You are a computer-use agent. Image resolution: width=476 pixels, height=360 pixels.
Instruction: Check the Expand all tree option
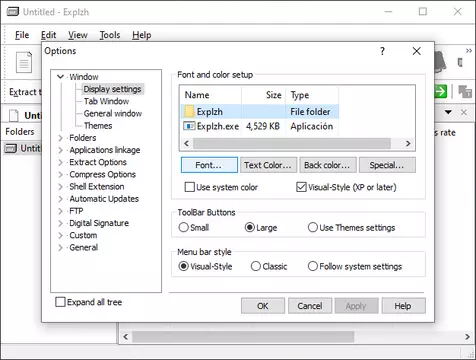pos(60,302)
